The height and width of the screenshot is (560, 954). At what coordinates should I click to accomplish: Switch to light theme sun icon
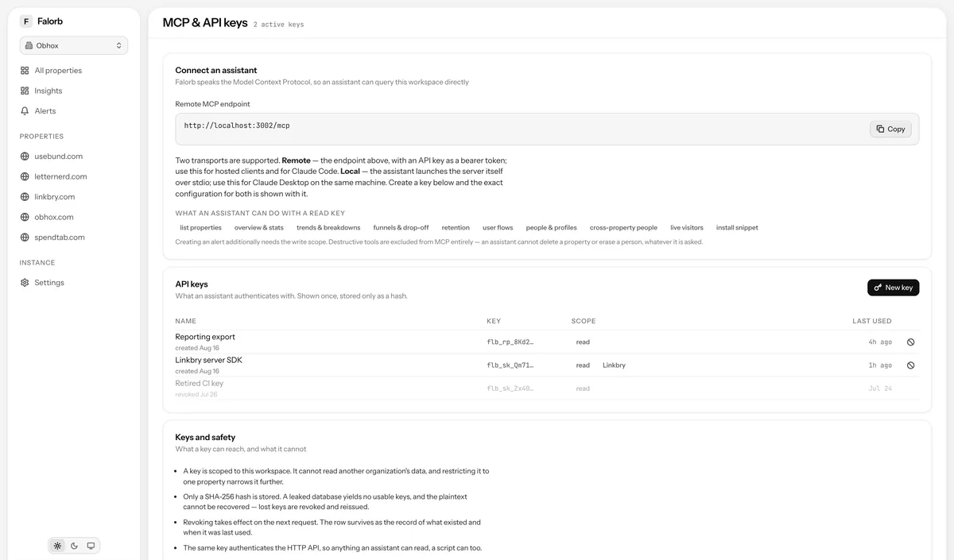57,546
